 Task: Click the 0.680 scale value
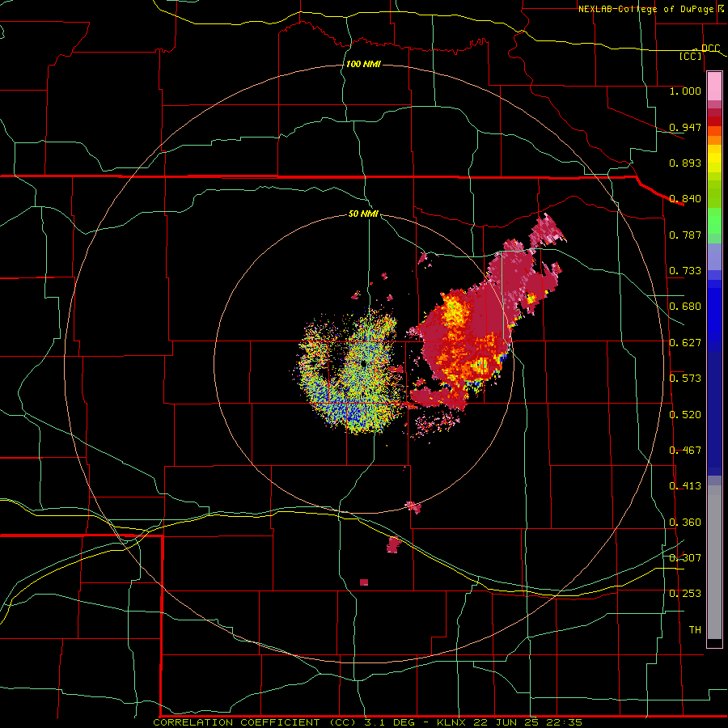tap(685, 307)
